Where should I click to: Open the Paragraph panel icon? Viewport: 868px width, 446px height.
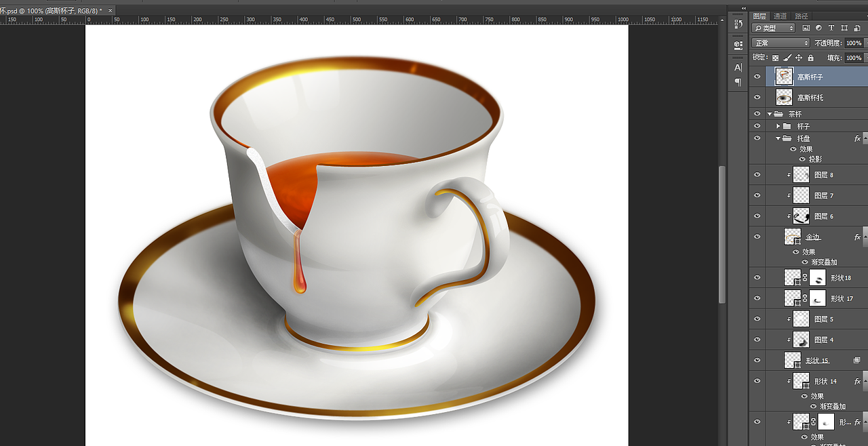[738, 83]
